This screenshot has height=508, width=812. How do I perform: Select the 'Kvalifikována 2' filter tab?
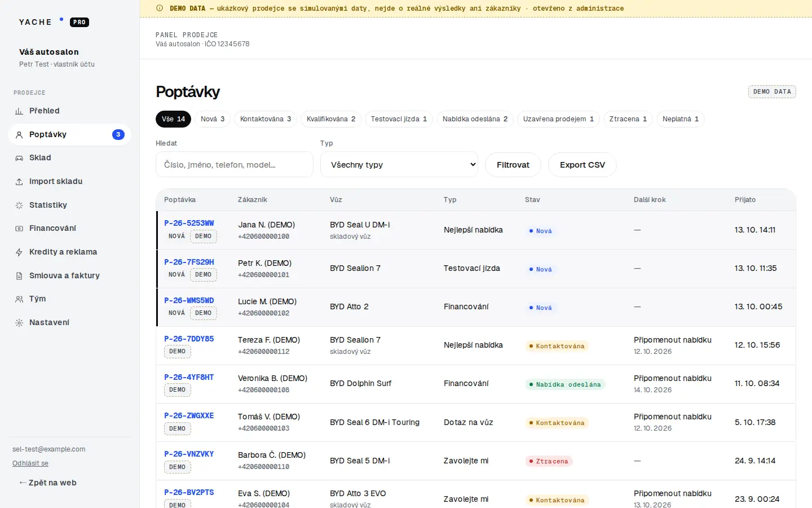point(331,119)
